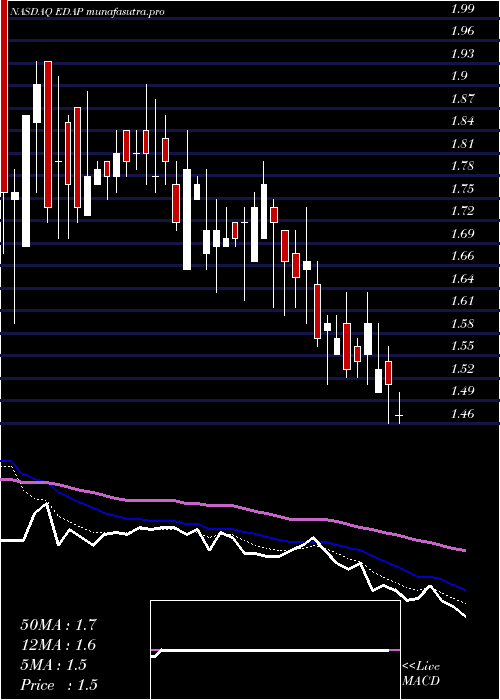
Task: Click the <<Live MACD label
Action: tap(421, 673)
